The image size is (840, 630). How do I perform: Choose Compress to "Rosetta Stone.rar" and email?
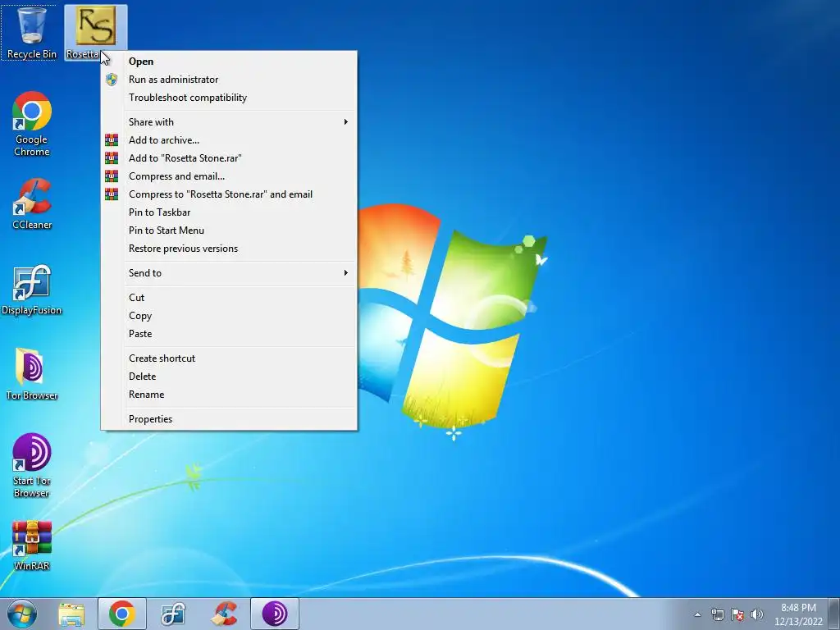point(229,194)
